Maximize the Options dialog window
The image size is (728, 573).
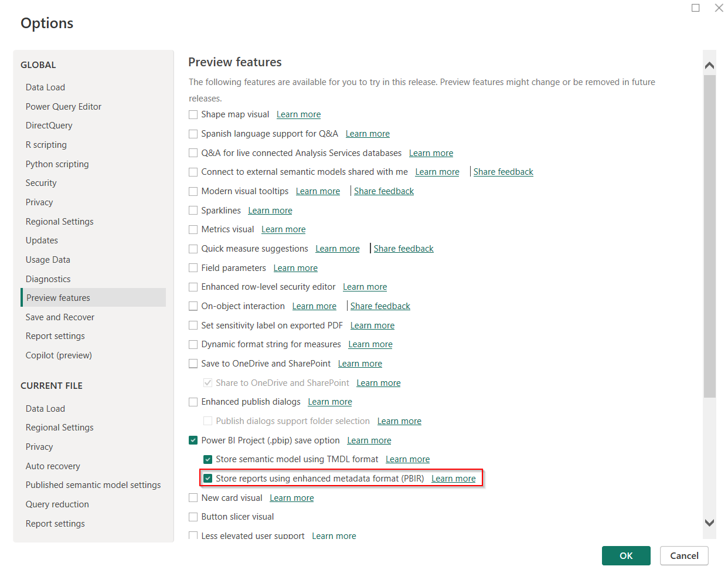point(696,8)
